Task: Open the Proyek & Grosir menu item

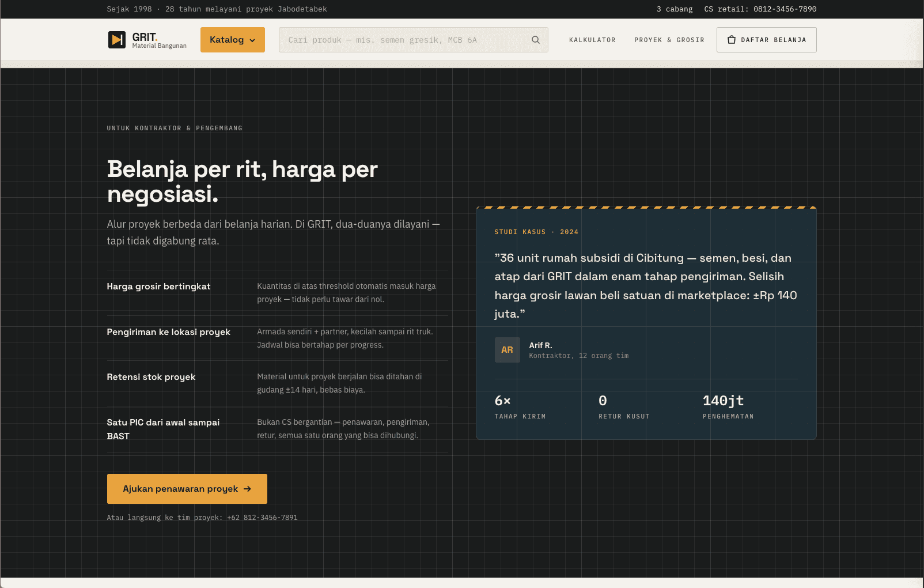Action: (669, 40)
